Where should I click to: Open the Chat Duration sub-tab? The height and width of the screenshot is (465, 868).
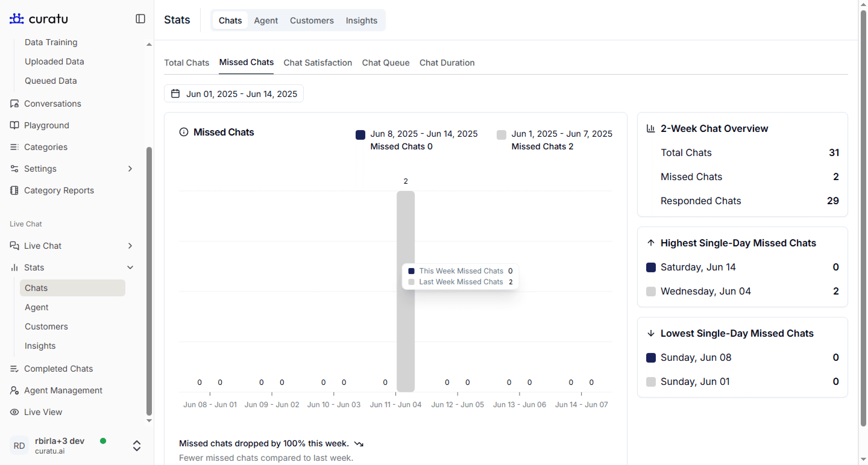(x=447, y=63)
